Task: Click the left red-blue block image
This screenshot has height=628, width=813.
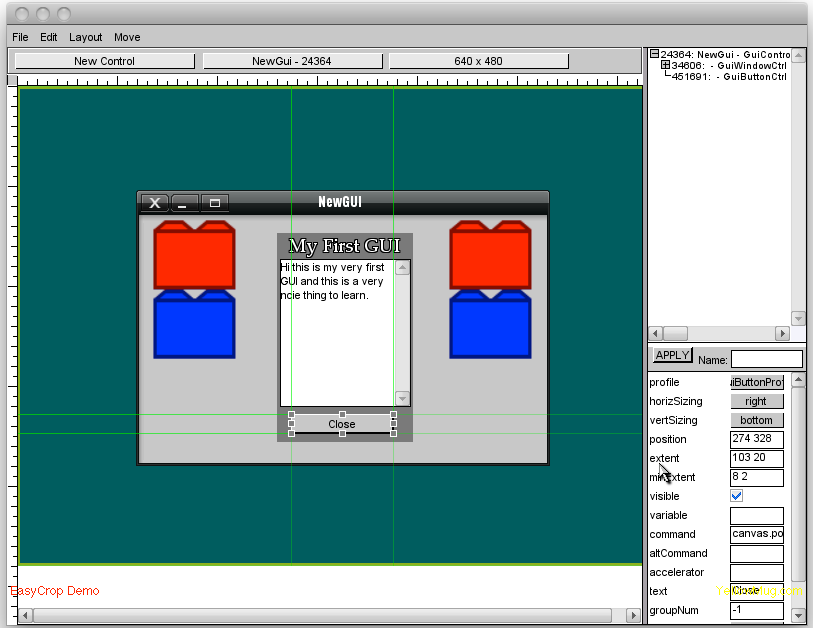Action: [x=194, y=290]
